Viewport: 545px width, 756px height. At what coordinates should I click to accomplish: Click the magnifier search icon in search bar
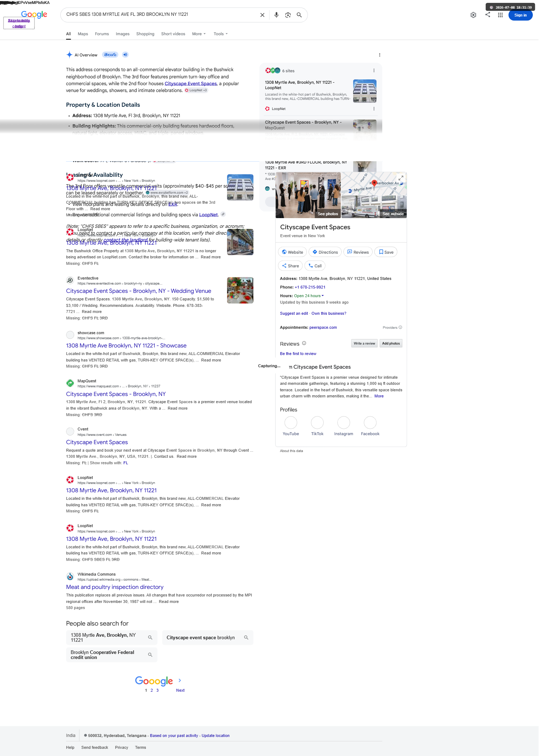tap(299, 15)
